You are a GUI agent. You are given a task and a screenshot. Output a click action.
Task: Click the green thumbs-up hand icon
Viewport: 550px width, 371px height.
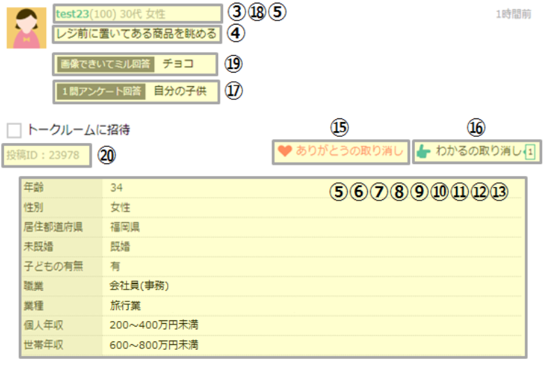pyautogui.click(x=423, y=152)
